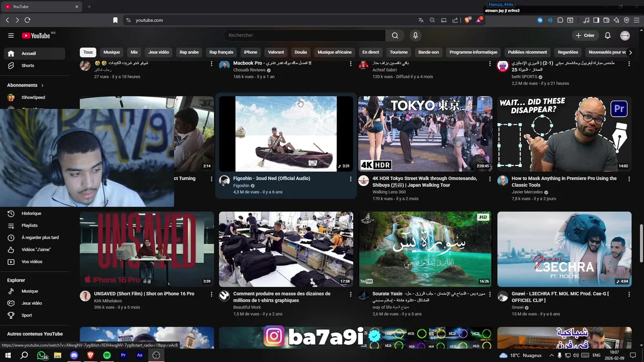
Task: Open options for Gnawi L3ECHRA video
Action: coord(629,294)
